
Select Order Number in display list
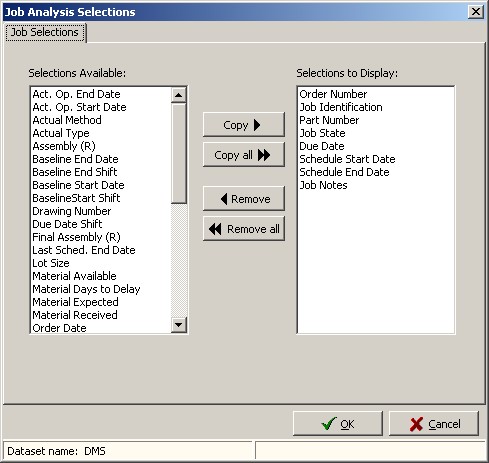coord(333,94)
